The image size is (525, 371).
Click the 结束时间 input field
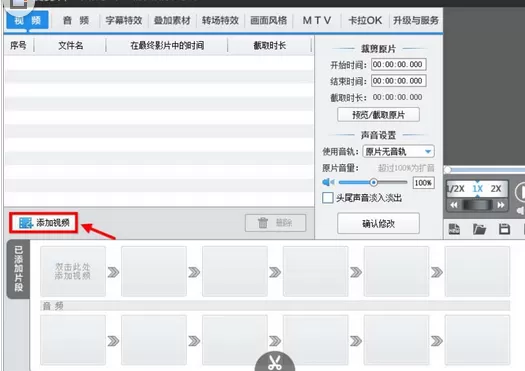[x=398, y=81]
